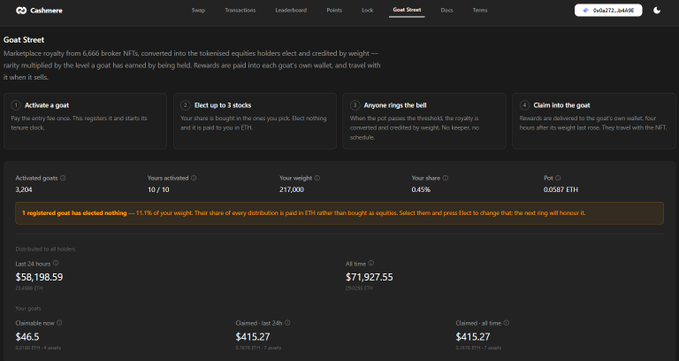Click the Cashmere brand name
This screenshot has width=679, height=361.
pyautogui.click(x=46, y=10)
